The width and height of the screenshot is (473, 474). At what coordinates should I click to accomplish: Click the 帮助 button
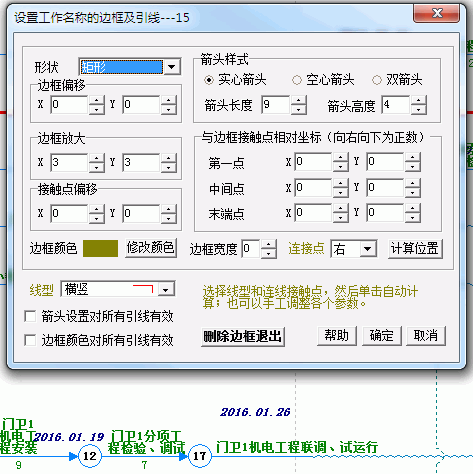click(x=337, y=336)
